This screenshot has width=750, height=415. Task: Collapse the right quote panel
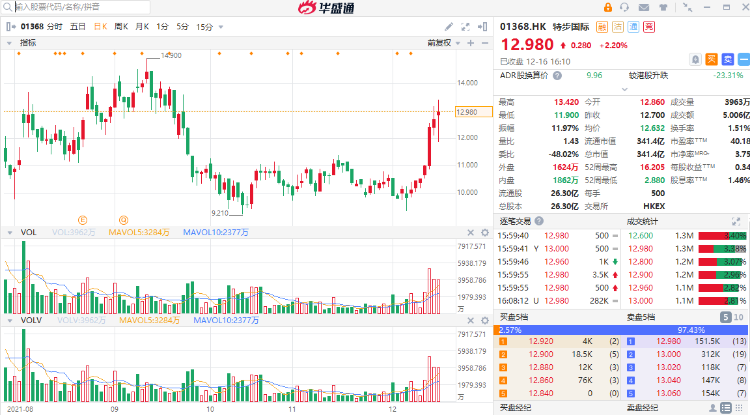coord(483,27)
